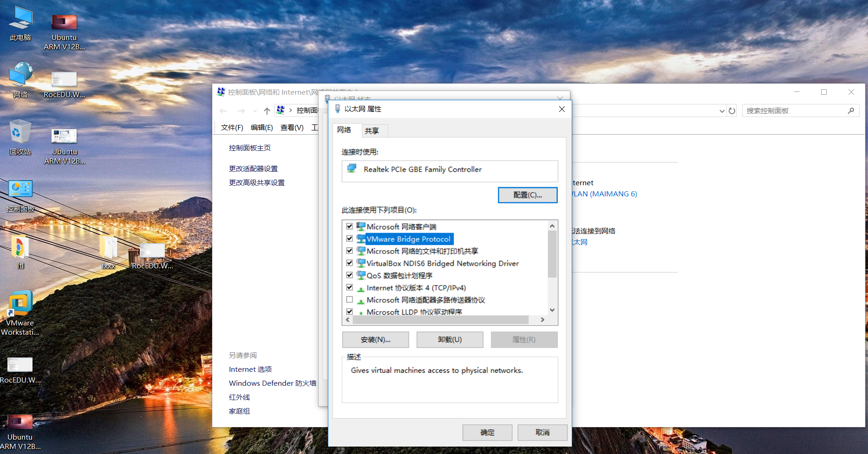Toggle Microsoft 网络的文件和打印机共享 checkbox
The image size is (868, 454).
pos(350,251)
